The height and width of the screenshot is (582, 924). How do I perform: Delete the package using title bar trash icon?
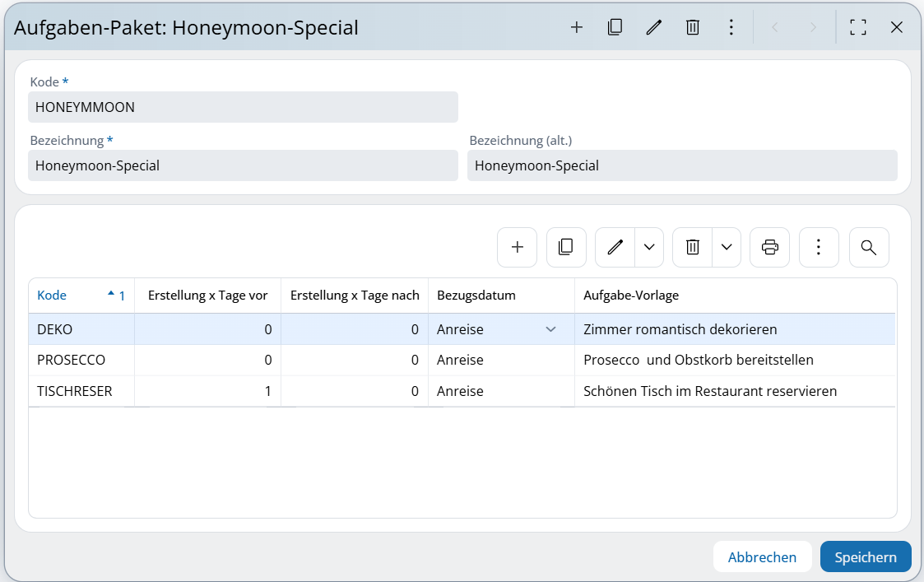693,27
